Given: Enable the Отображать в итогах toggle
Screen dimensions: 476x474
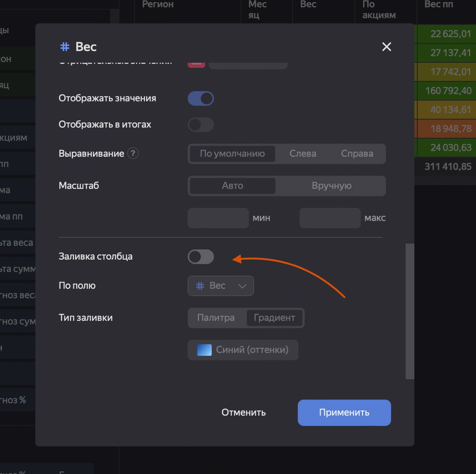Looking at the screenshot, I should (201, 125).
